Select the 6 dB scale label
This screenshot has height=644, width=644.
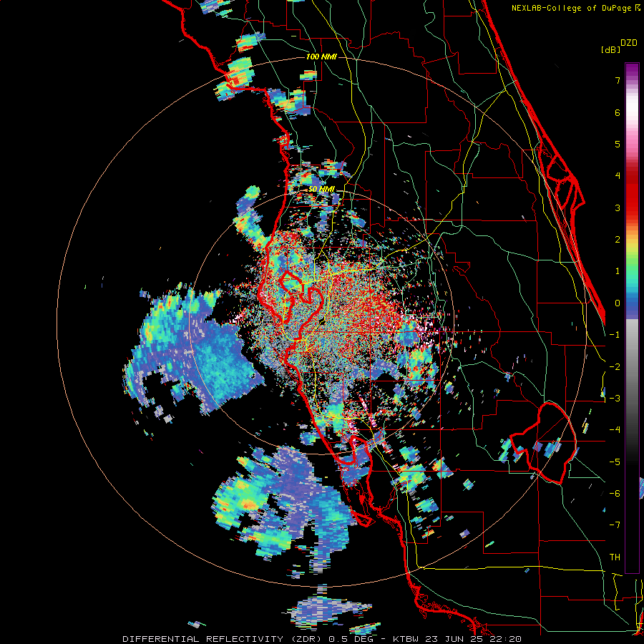pos(618,112)
